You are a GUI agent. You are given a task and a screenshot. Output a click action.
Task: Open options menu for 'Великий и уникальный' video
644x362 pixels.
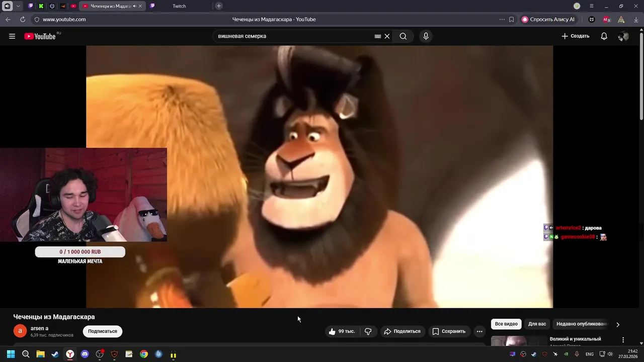623,340
